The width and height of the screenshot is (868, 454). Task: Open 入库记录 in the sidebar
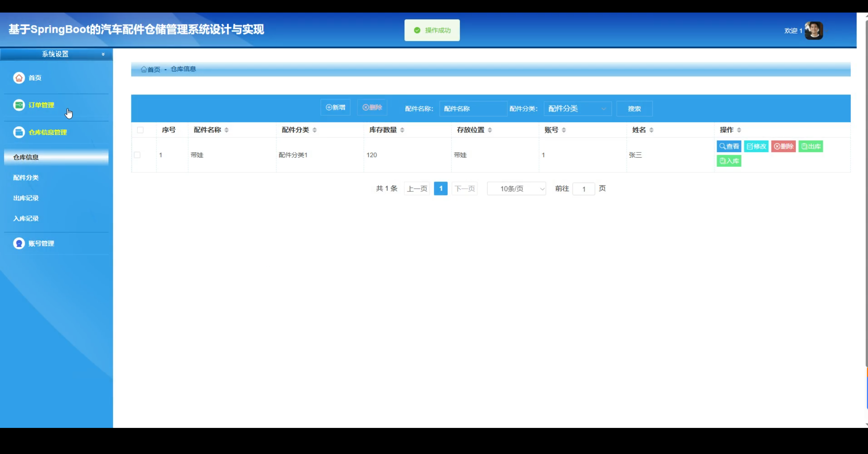26,219
